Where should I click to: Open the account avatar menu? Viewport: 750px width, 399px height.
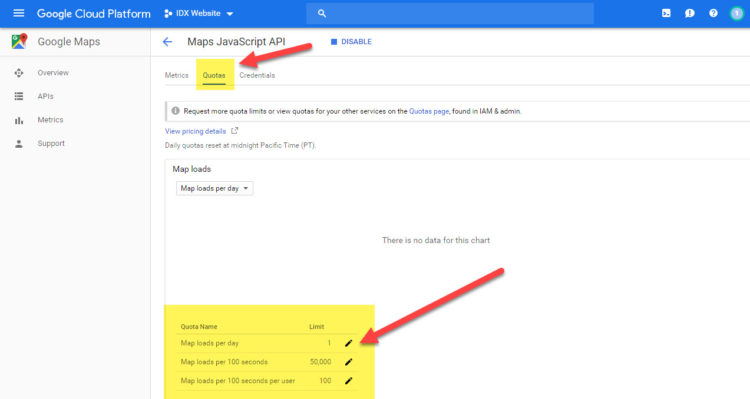coord(737,13)
